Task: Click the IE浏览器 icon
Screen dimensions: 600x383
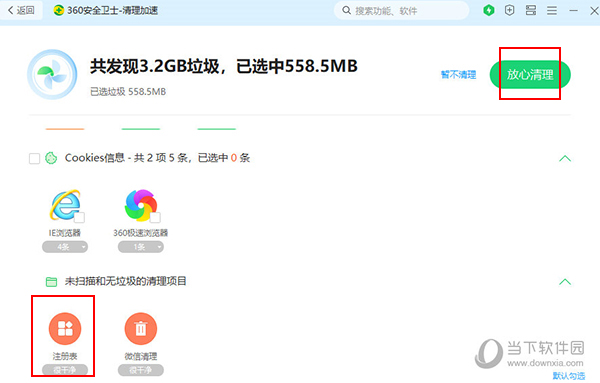Action: click(x=64, y=205)
